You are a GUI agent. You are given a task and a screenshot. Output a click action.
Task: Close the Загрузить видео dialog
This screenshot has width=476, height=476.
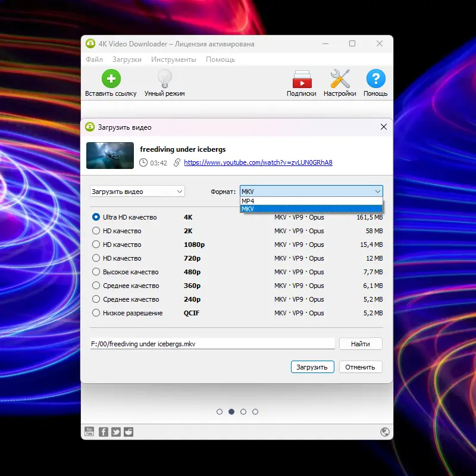coord(384,127)
